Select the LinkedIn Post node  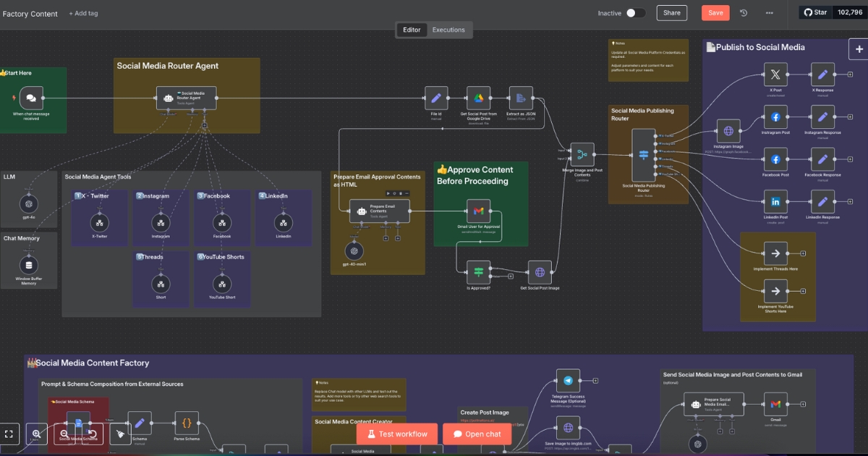click(775, 202)
